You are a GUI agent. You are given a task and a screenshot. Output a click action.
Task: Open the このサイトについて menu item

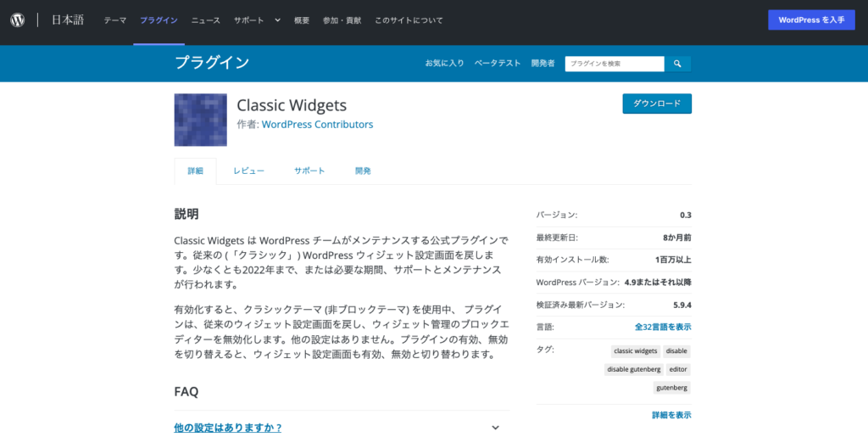[409, 20]
